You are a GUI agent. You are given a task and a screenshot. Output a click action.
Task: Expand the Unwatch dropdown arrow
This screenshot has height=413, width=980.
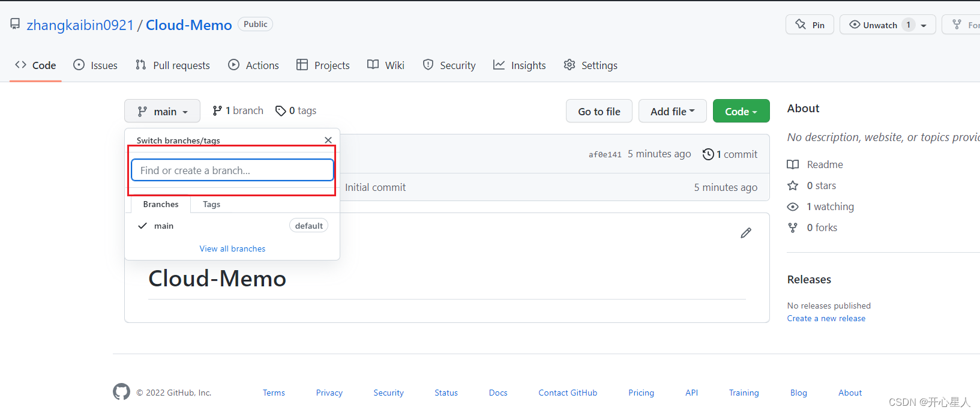coord(924,25)
